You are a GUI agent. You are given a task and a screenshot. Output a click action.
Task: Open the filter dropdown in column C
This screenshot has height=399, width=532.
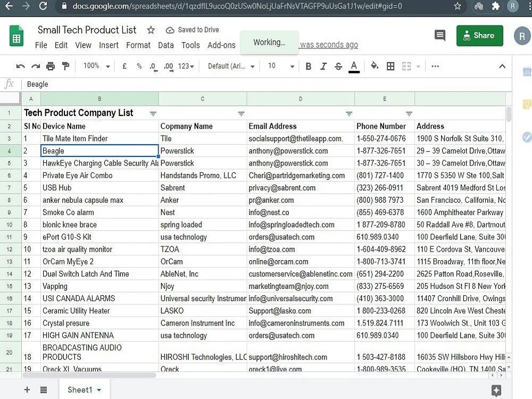coord(241,114)
